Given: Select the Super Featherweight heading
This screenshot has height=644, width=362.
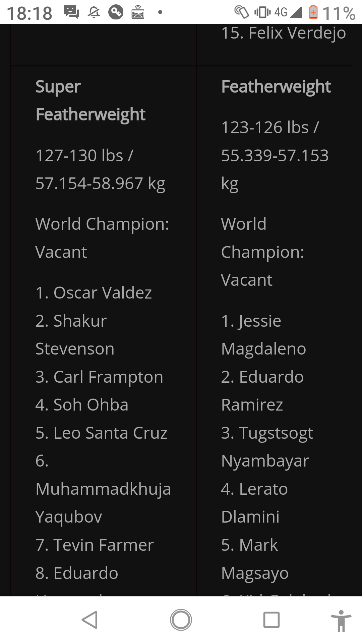Looking at the screenshot, I should click(x=90, y=101).
